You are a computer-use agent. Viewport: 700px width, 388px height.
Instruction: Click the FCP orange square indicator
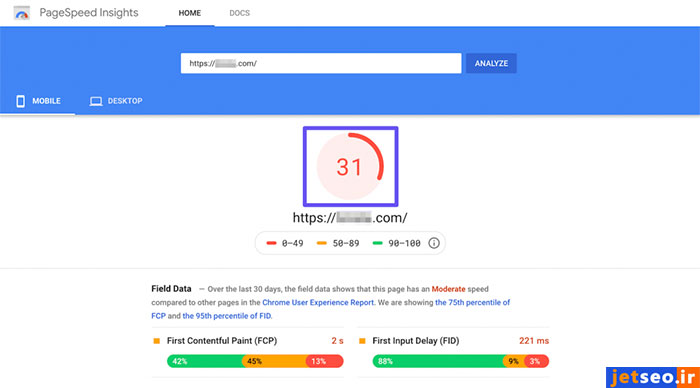(157, 341)
